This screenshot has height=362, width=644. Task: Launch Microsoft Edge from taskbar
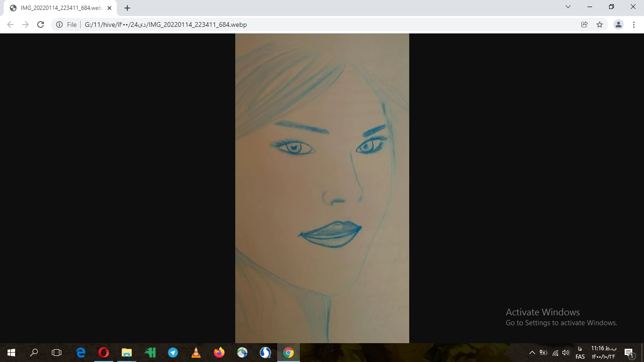click(81, 353)
